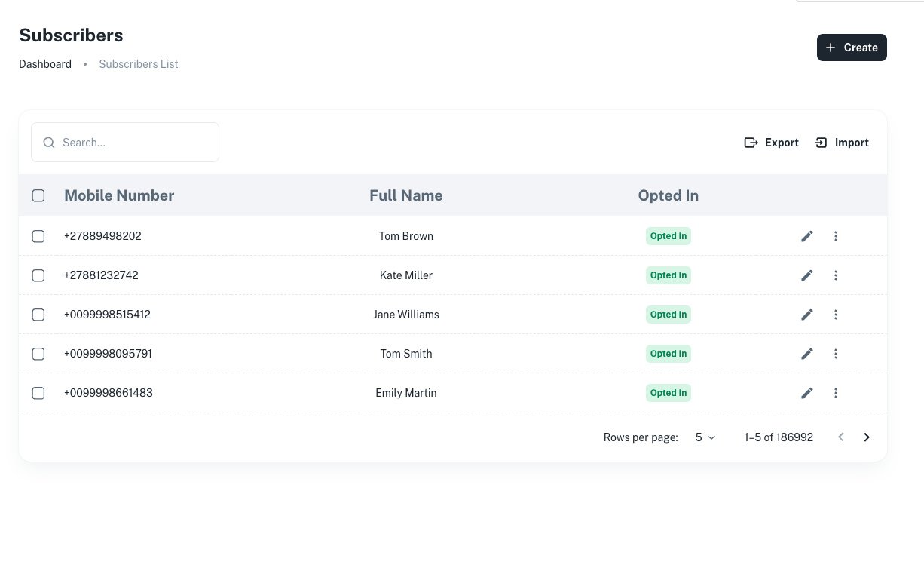This screenshot has width=924, height=574.
Task: Click the pencil edit icon for Tom Brown
Action: (807, 236)
